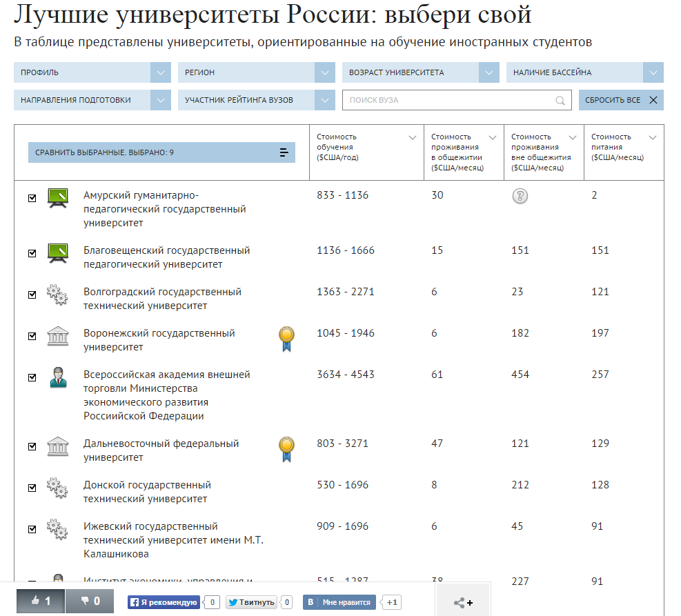This screenshot has height=616, width=681.
Task: Click VK Мне нравится button
Action: point(339,602)
